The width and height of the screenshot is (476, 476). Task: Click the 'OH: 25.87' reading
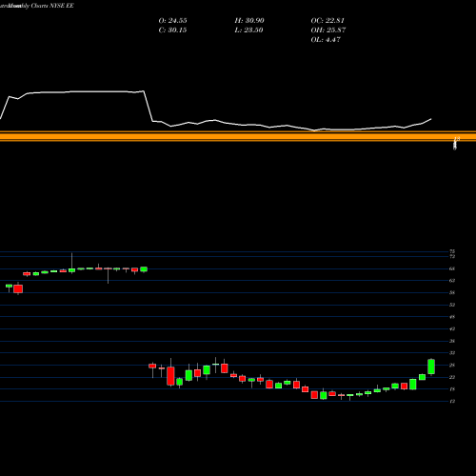(x=328, y=30)
